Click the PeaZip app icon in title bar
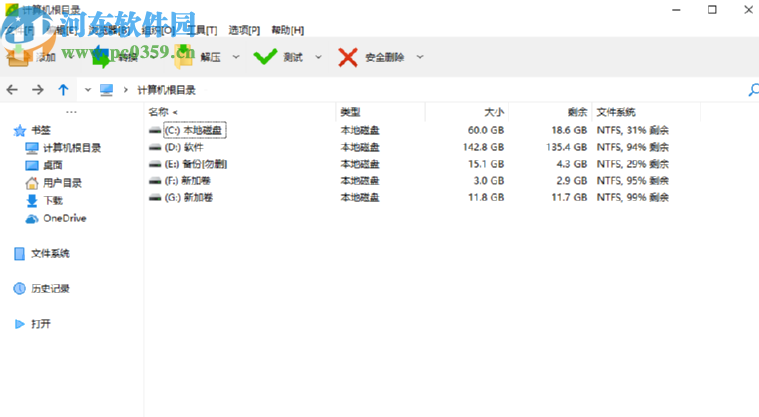The image size is (759, 417). coord(12,9)
